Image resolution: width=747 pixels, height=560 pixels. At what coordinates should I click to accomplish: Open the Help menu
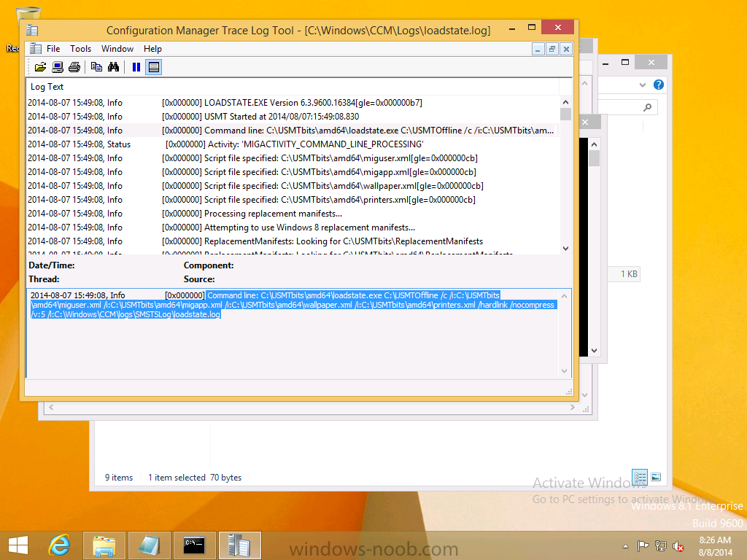click(x=153, y=49)
